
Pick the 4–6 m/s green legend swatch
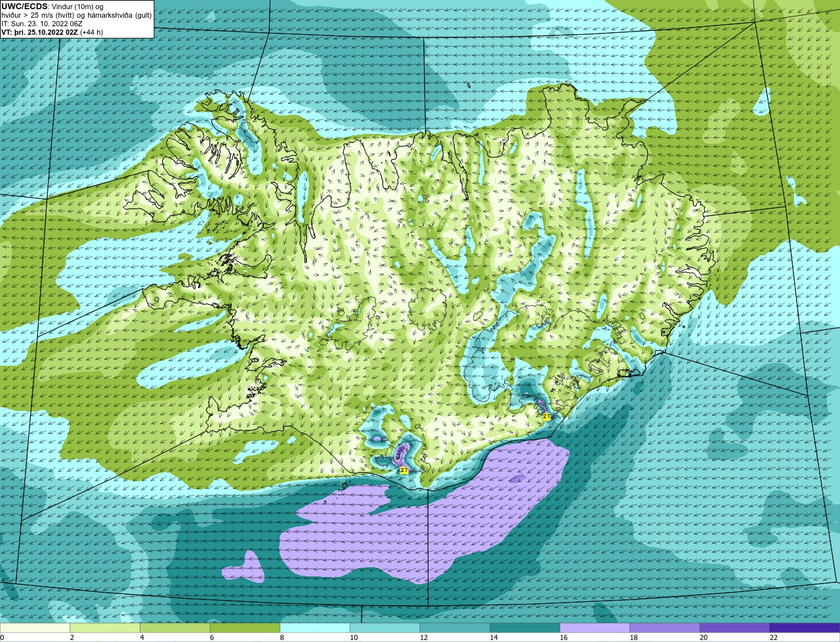(175, 628)
